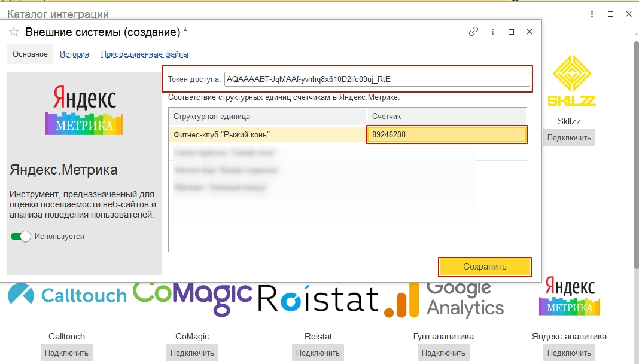Click the Яндекс аналитика label
Image resolution: width=639 pixels, height=364 pixels.
click(x=569, y=337)
